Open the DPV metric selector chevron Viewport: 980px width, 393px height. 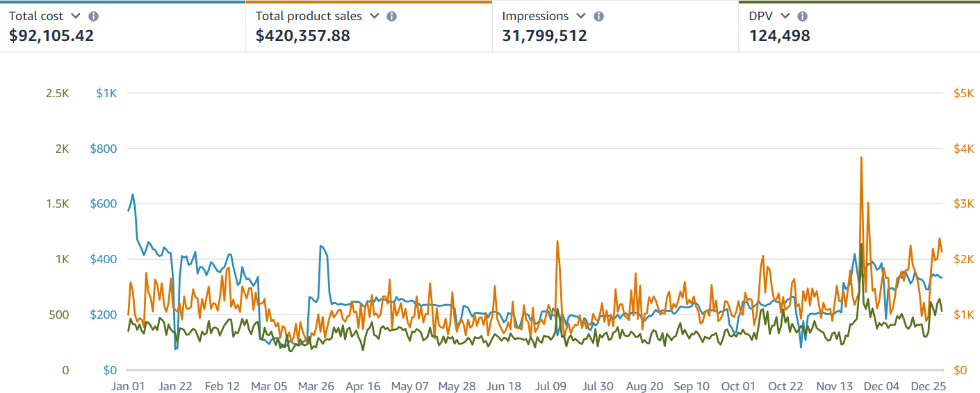click(785, 16)
